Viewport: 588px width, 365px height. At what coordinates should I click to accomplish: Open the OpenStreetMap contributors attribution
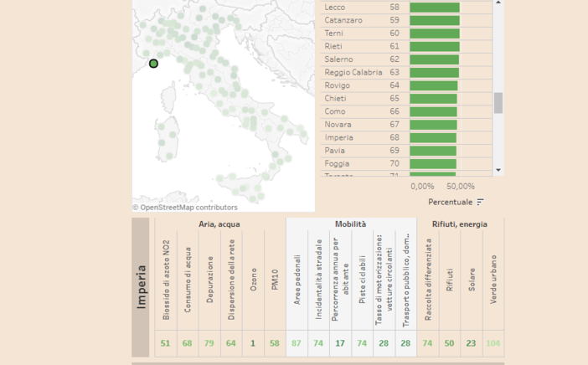coord(185,208)
